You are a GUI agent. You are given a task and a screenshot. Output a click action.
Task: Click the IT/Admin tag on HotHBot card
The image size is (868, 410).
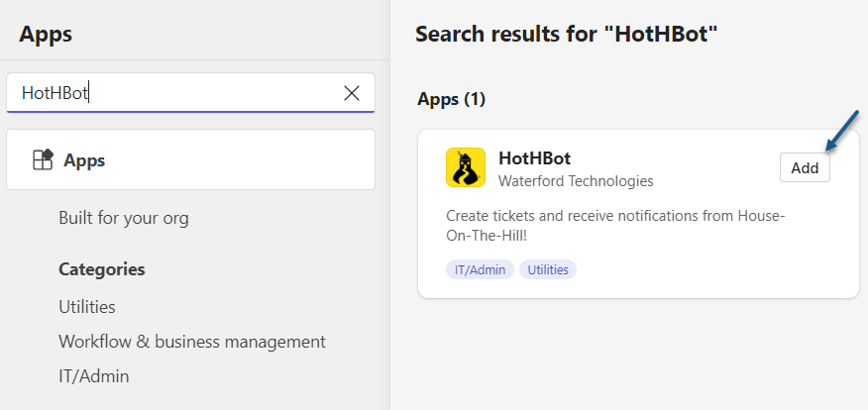[480, 270]
